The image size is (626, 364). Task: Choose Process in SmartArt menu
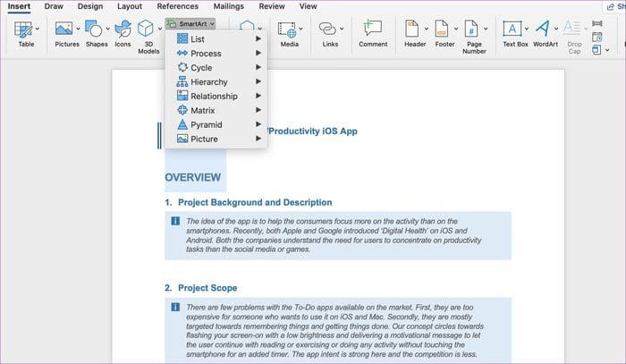216,53
